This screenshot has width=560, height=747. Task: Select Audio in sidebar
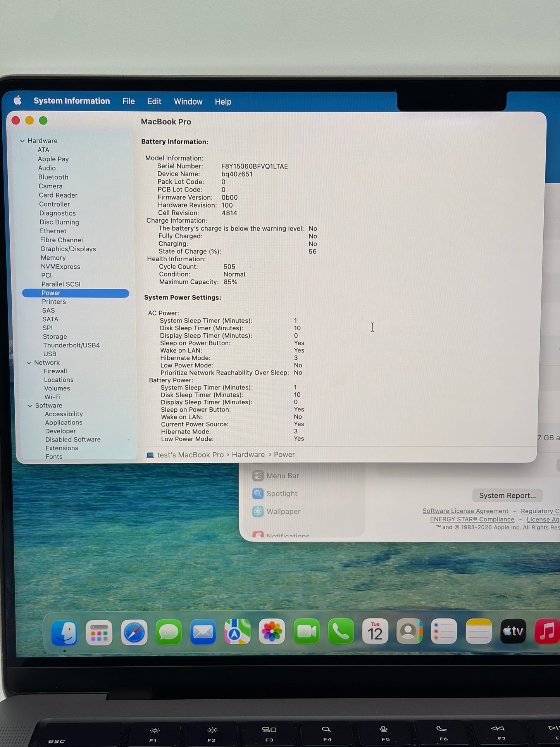[47, 168]
